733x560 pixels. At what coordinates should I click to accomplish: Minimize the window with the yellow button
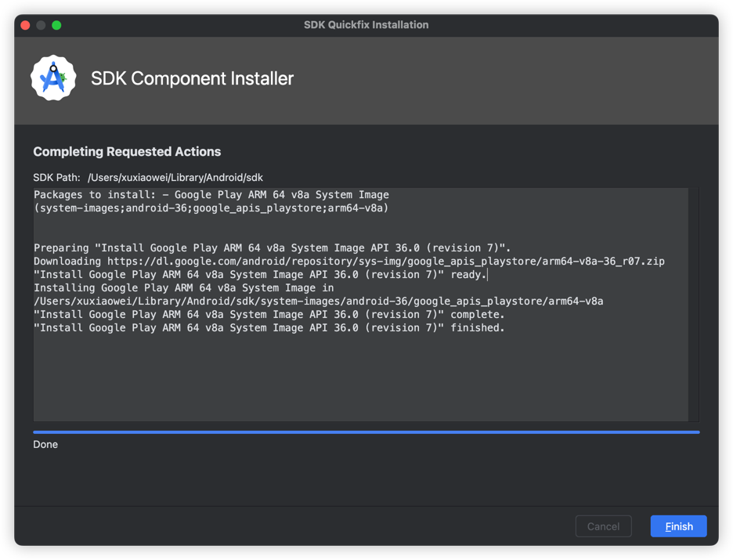(x=41, y=25)
